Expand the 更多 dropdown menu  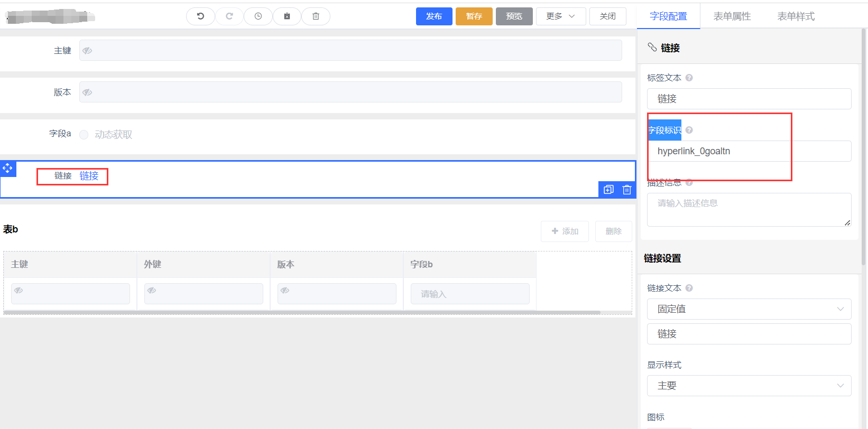click(x=560, y=16)
